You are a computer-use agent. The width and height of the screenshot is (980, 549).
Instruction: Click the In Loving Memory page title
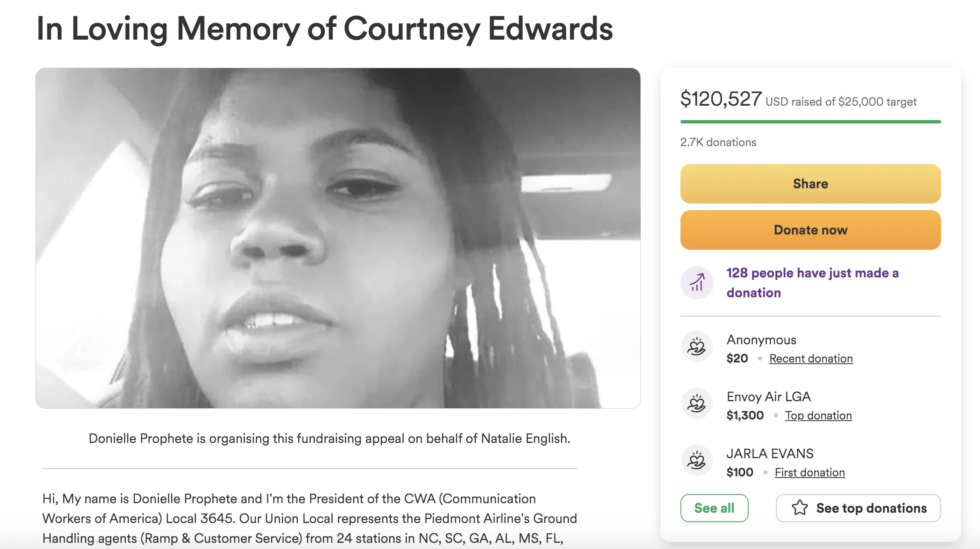click(x=324, y=29)
